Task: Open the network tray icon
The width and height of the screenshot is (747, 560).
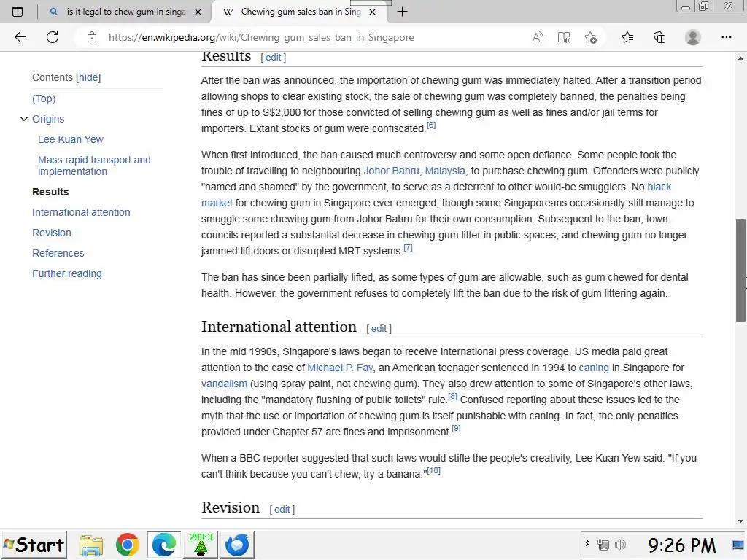Action: click(603, 545)
